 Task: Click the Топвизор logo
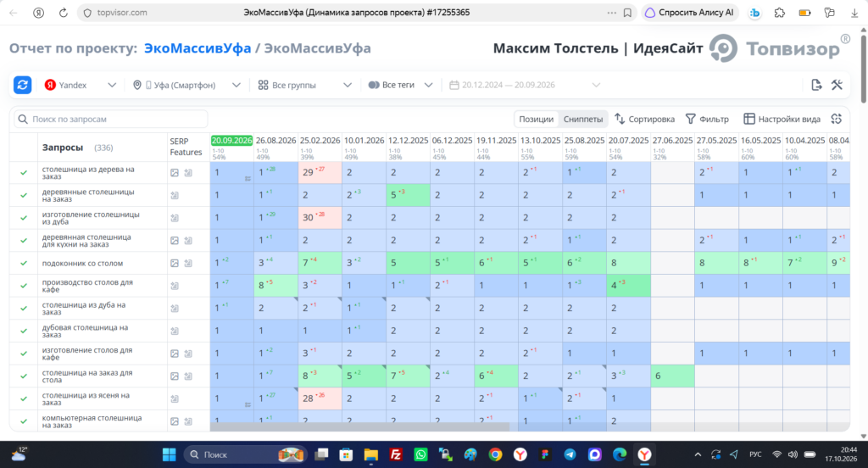(x=781, y=48)
